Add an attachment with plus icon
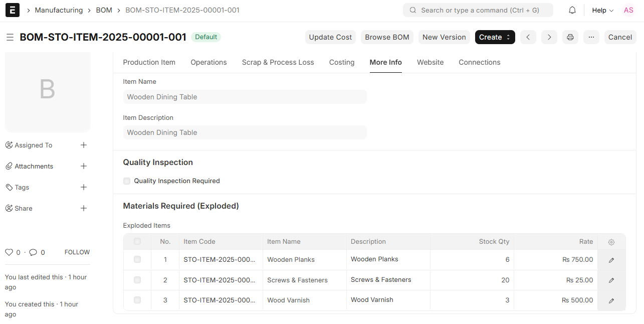This screenshot has height=324, width=644. click(x=84, y=166)
